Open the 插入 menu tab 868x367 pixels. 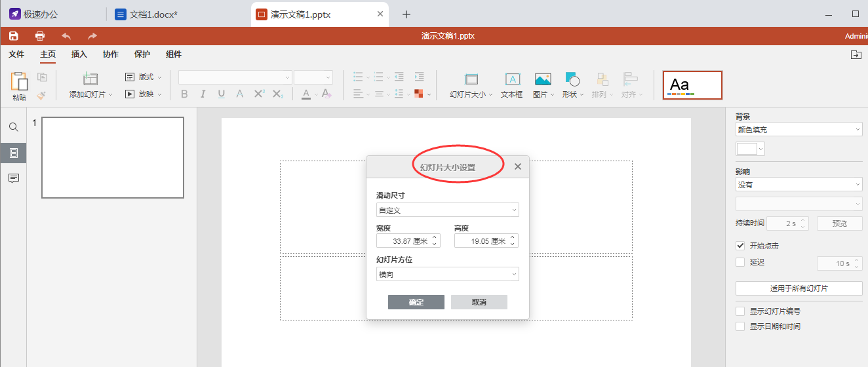point(79,54)
